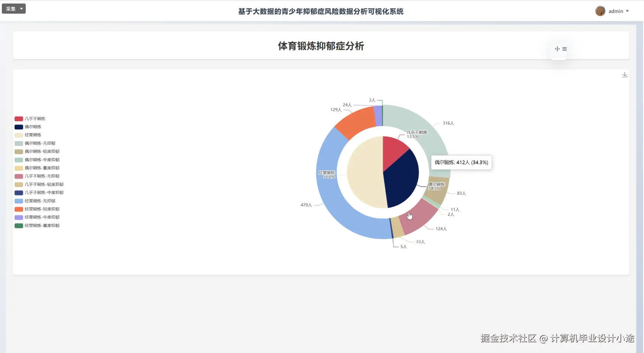This screenshot has width=644, height=353.
Task: Disable the 偶尔锻炼-轻度抑郁 legend entry
Action: (42, 151)
